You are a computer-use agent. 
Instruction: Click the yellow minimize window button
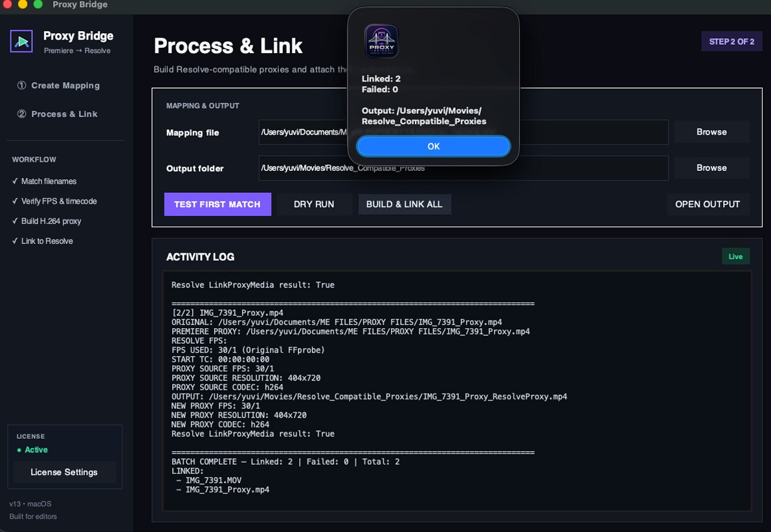[x=23, y=4]
